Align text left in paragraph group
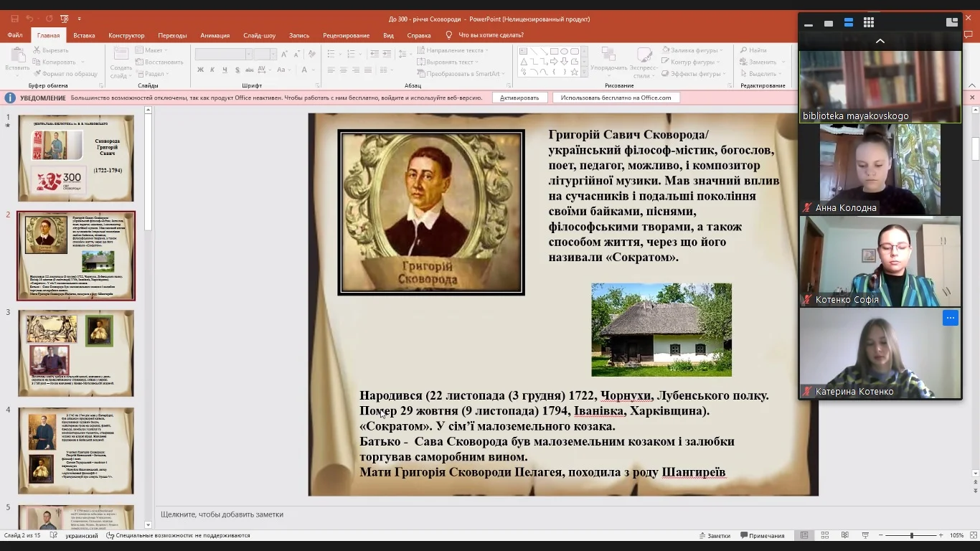The image size is (980, 551). (331, 70)
